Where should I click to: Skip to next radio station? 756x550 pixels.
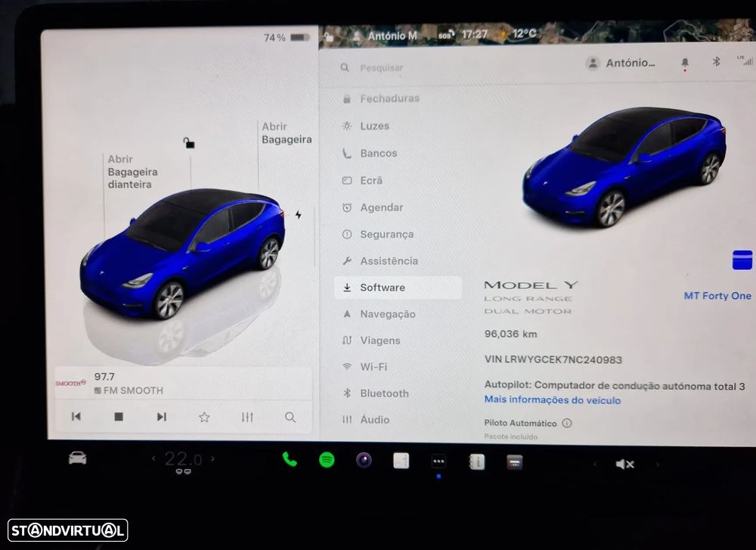(x=162, y=417)
